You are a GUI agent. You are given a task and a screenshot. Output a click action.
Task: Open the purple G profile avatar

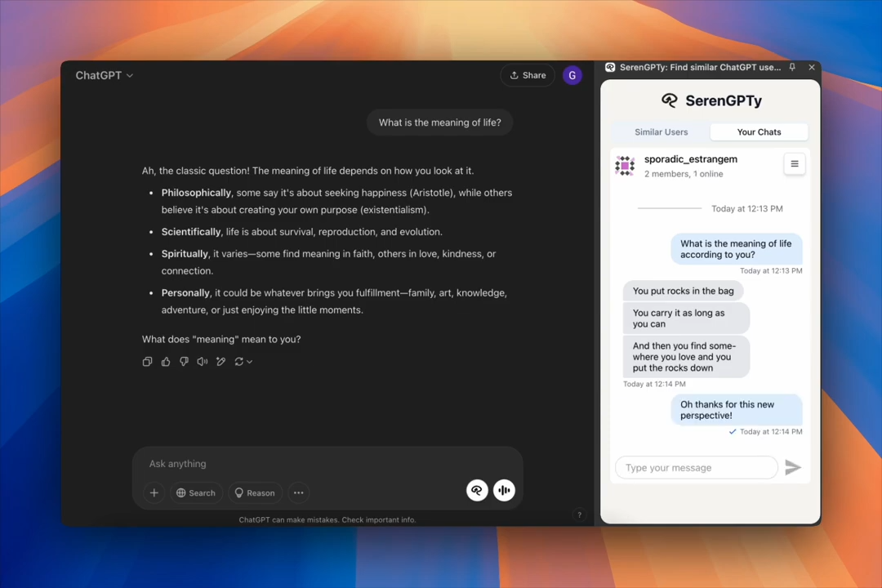pos(572,75)
